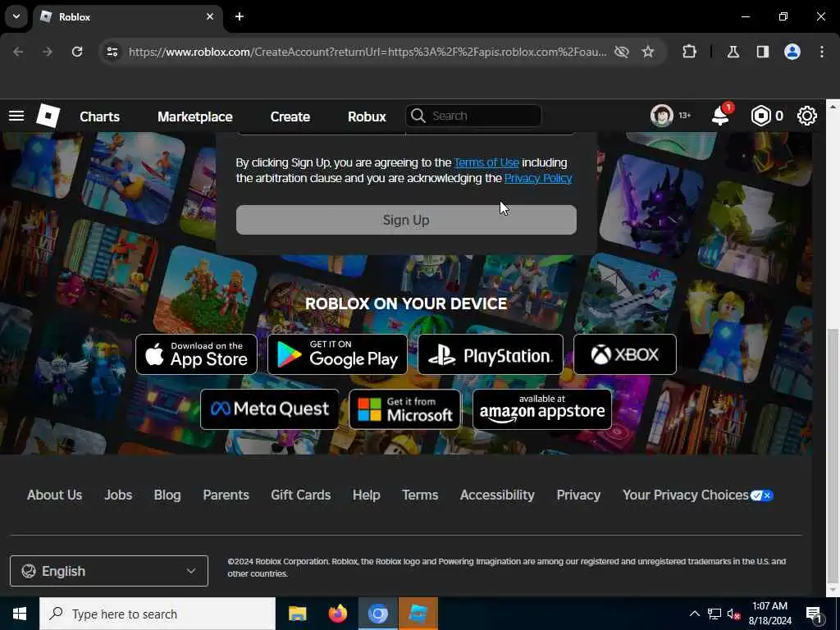The image size is (840, 630).
Task: Go back to the previous page
Action: [18, 52]
